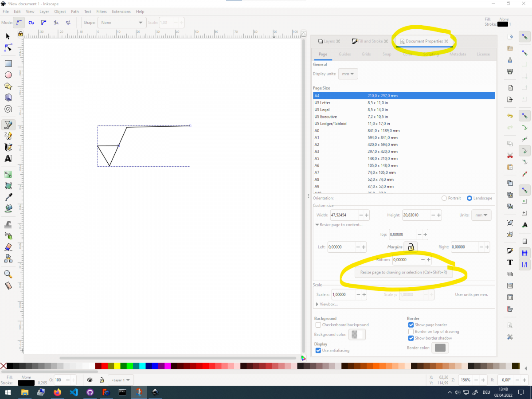Open the Display units dropdown
Viewport: 532px width, 399px height.
pyautogui.click(x=348, y=74)
